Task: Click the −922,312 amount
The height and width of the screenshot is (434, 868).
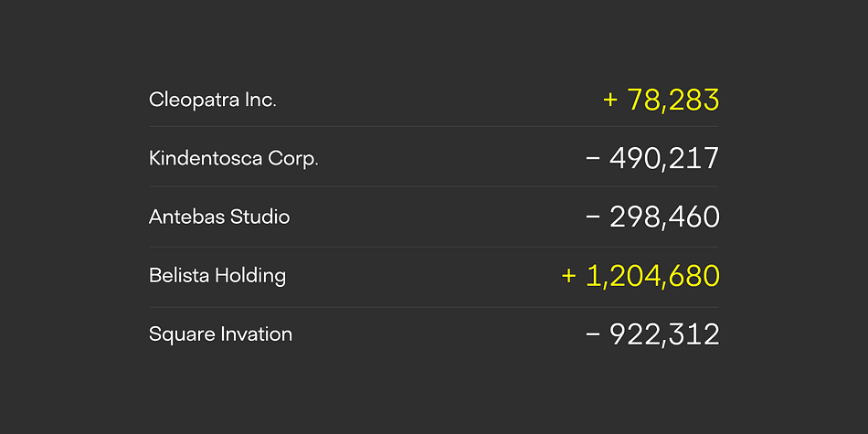Action: pyautogui.click(x=652, y=334)
